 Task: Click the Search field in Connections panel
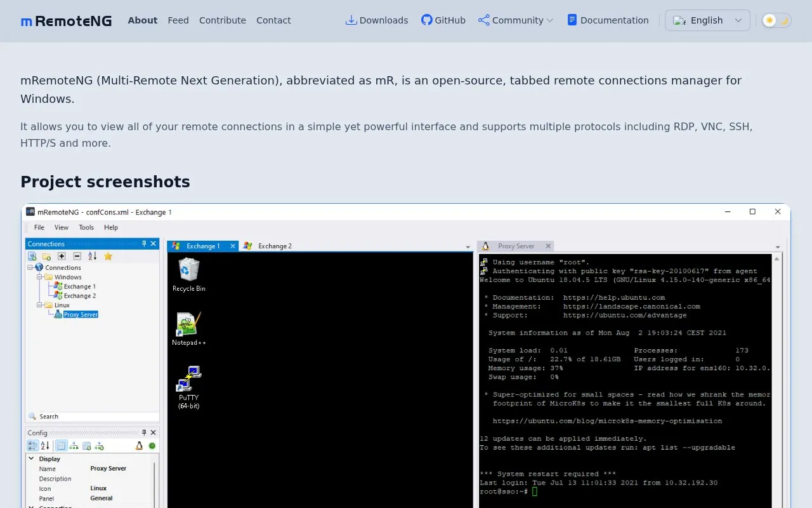click(93, 417)
